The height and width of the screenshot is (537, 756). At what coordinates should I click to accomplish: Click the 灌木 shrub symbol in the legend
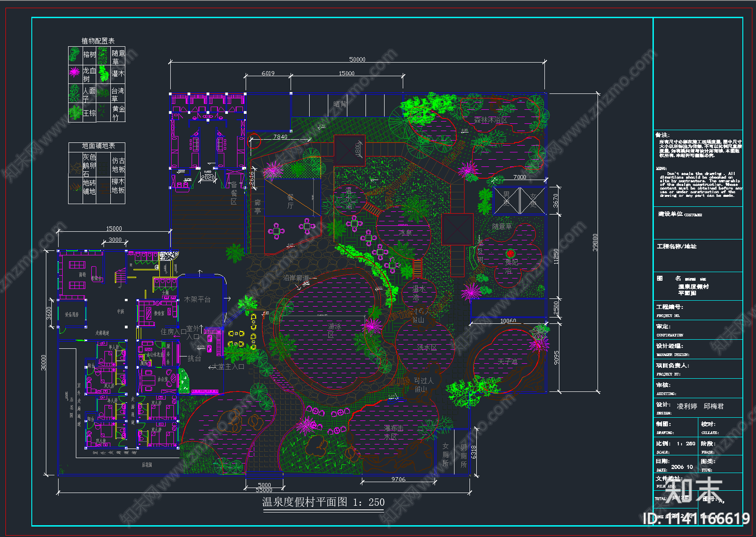pyautogui.click(x=103, y=73)
